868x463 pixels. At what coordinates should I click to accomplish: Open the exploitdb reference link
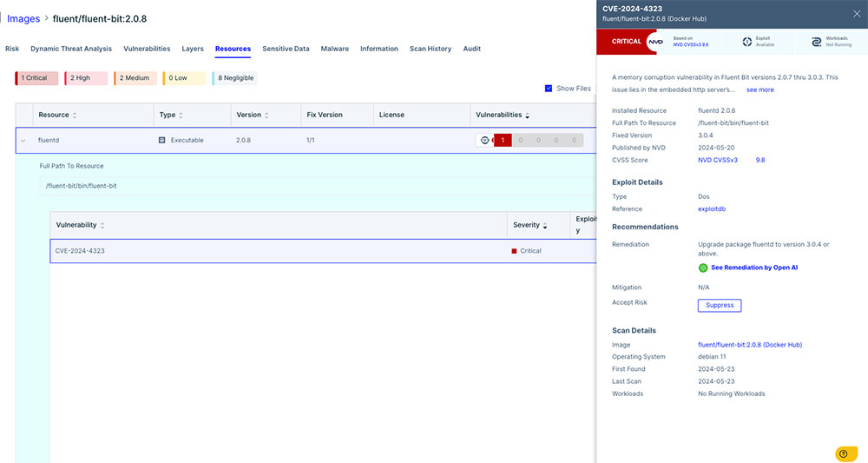[712, 208]
